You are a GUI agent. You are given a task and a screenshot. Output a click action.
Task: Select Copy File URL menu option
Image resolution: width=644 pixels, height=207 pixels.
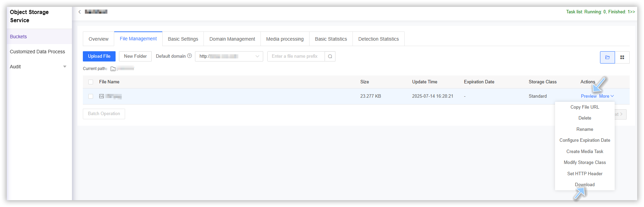coord(585,107)
